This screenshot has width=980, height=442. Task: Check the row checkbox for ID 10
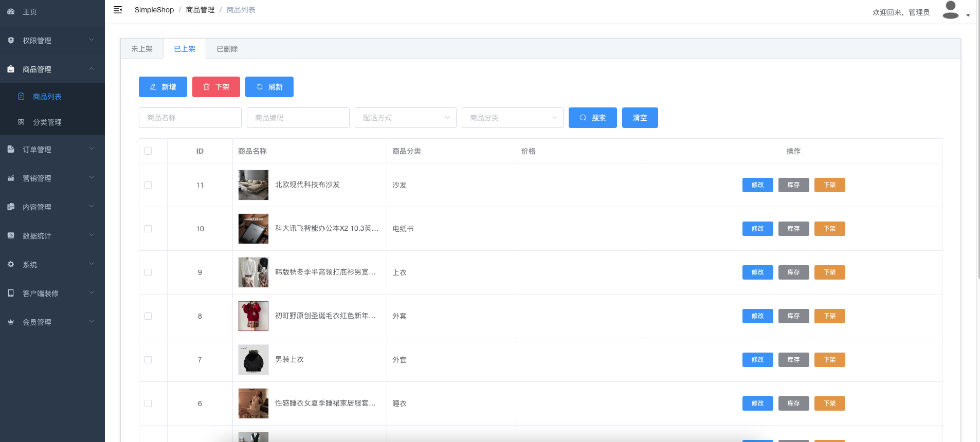point(148,229)
